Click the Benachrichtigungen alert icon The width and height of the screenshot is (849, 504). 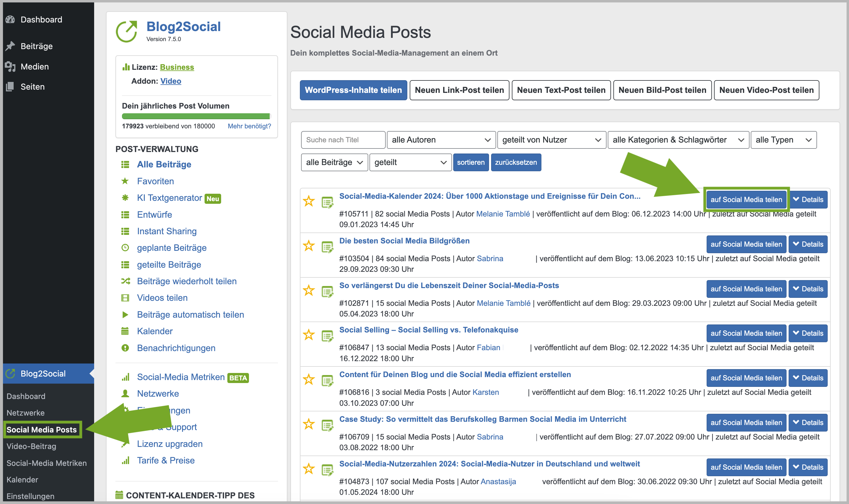[125, 348]
